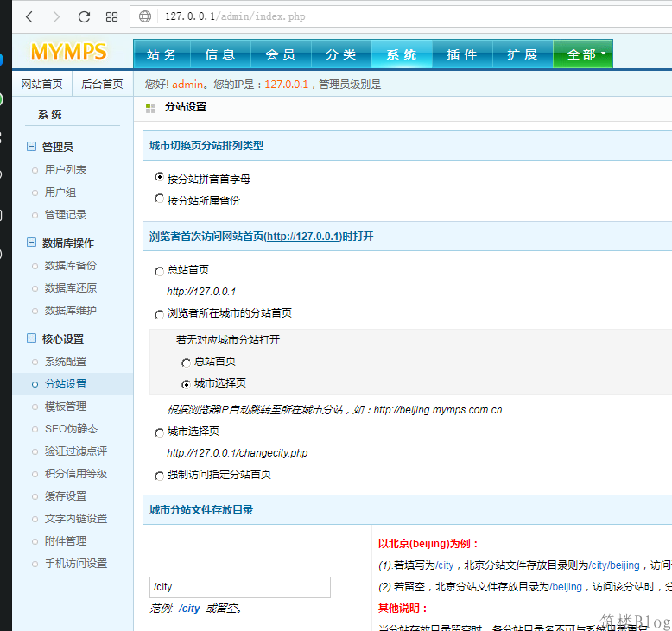
Task: Go to 后台首页 tab
Action: pyautogui.click(x=103, y=85)
